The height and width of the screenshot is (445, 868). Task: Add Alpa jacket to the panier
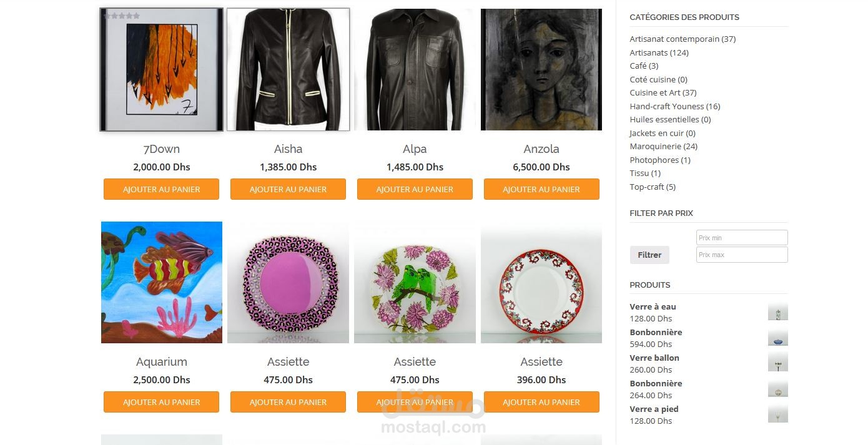click(x=415, y=189)
